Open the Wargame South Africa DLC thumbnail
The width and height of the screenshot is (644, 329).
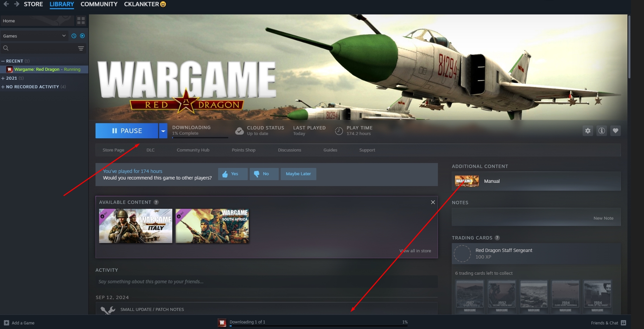(x=212, y=226)
